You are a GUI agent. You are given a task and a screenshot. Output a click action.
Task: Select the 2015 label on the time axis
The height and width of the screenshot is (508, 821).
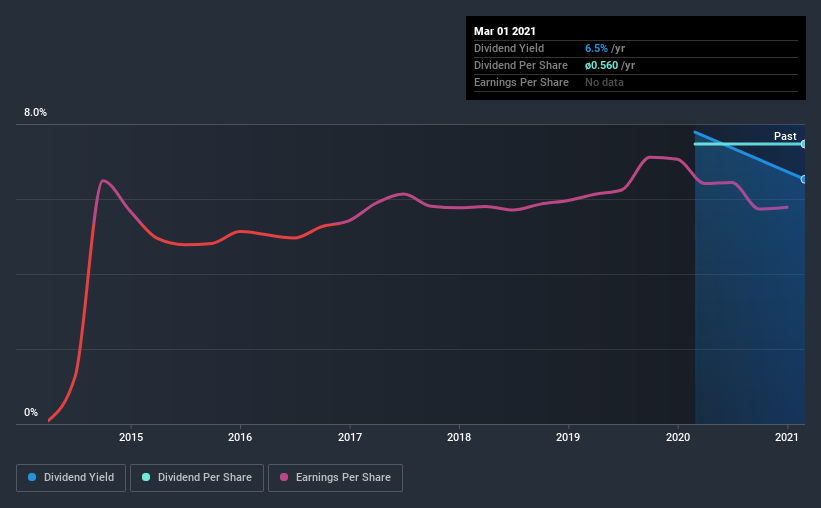pyautogui.click(x=131, y=437)
